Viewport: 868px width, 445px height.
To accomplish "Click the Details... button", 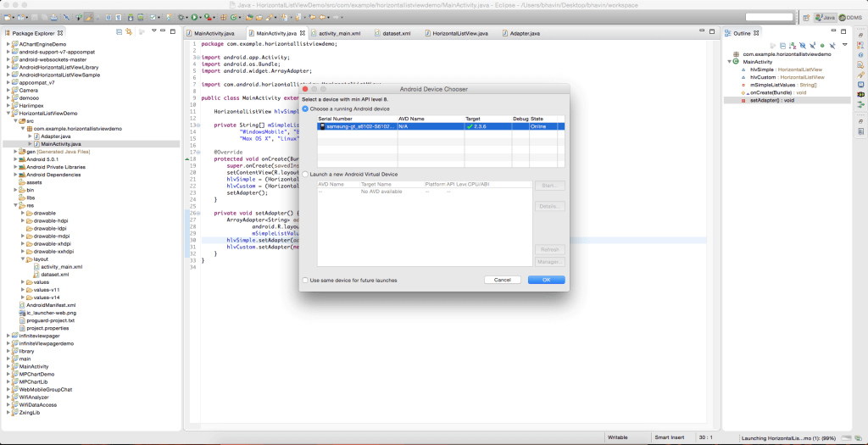I will click(x=549, y=207).
